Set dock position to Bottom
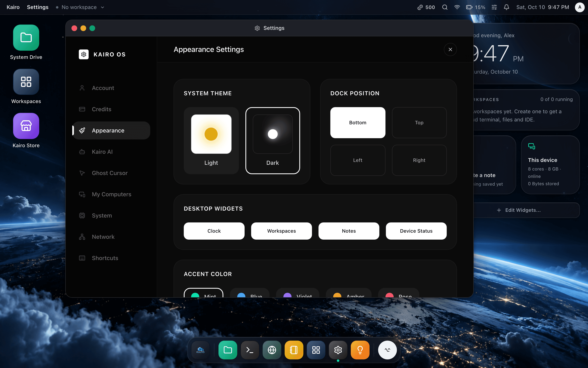This screenshot has height=368, width=588. 358,123
